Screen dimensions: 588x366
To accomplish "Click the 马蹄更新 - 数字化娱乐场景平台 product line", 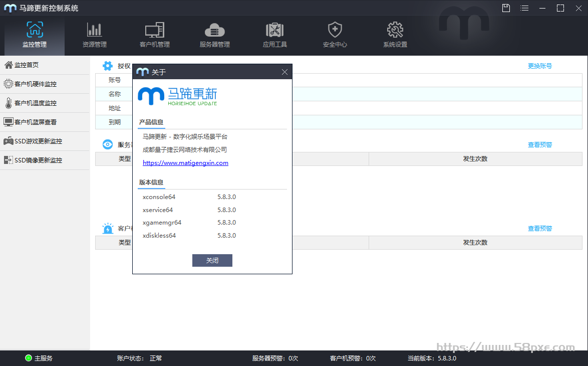I will [185, 137].
